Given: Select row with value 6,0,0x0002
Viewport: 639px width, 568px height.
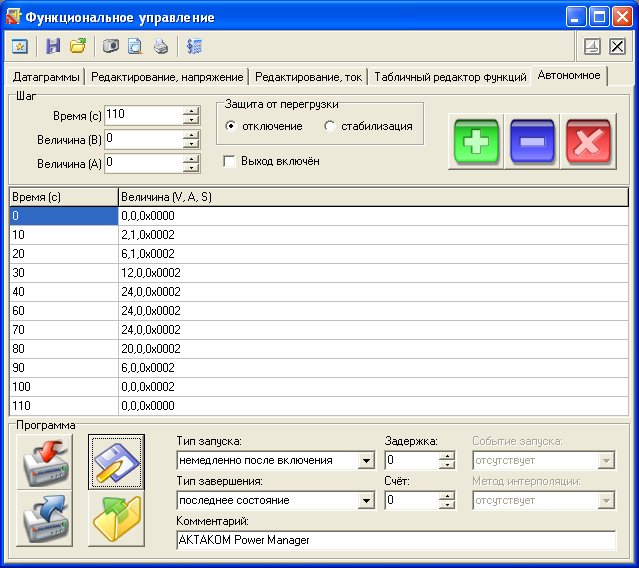Looking at the screenshot, I should [x=319, y=368].
